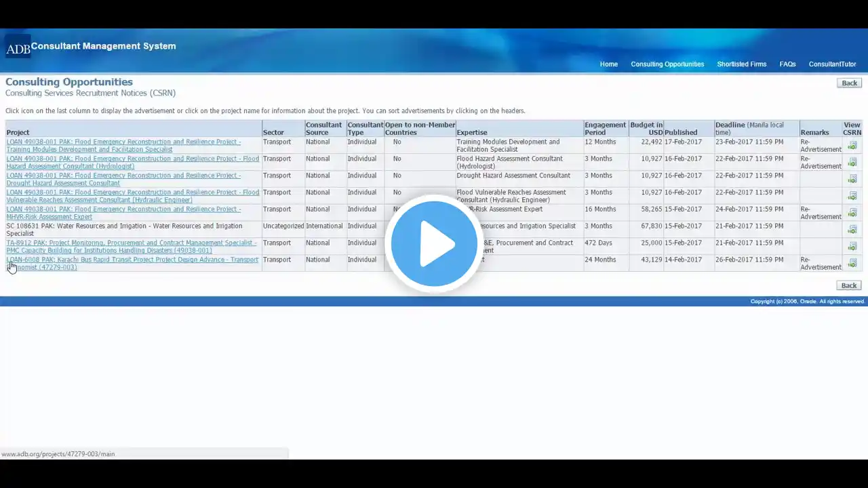Viewport: 868px width, 488px height.
Task: Sort by Open to non-Member Countries header
Action: [x=420, y=129]
